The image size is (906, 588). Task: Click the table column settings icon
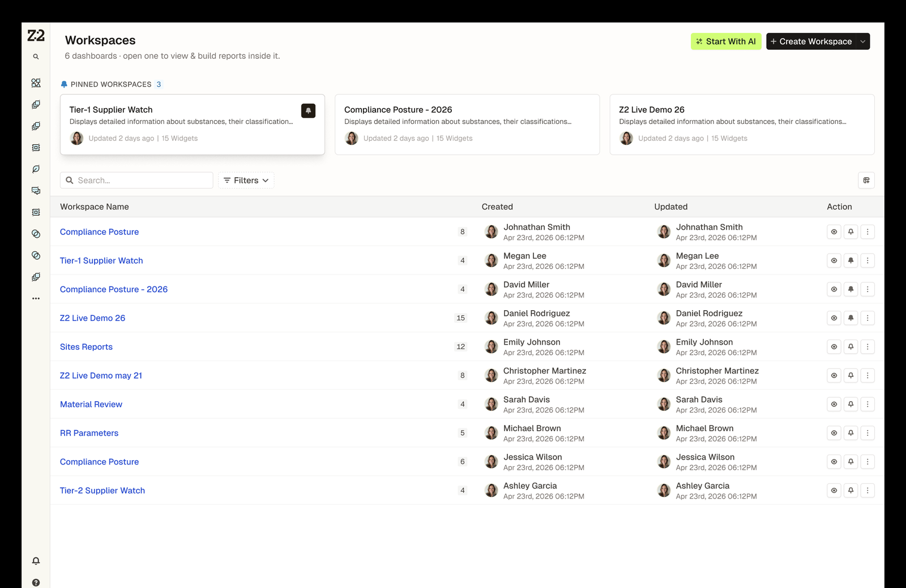tap(866, 181)
